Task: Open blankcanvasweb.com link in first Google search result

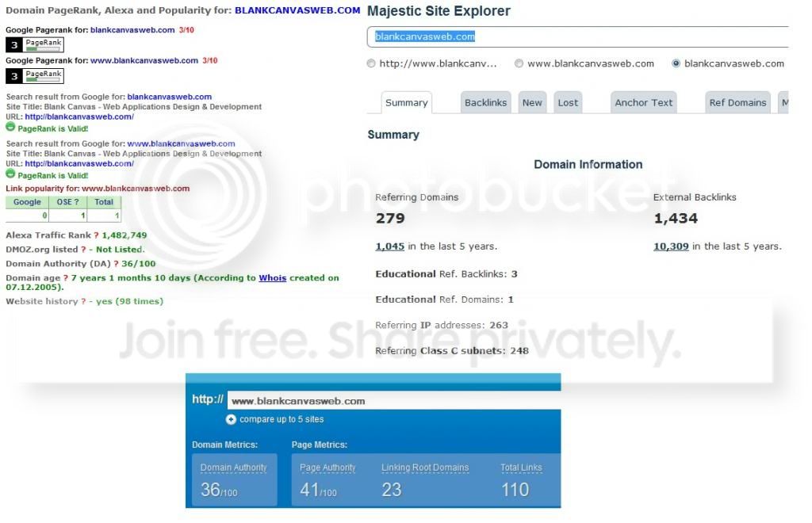Action: pos(170,97)
